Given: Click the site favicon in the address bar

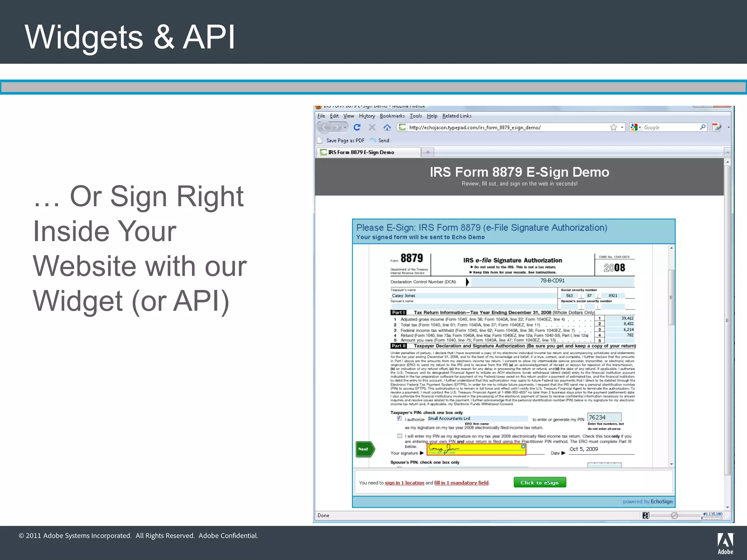Looking at the screenshot, I should 402,127.
